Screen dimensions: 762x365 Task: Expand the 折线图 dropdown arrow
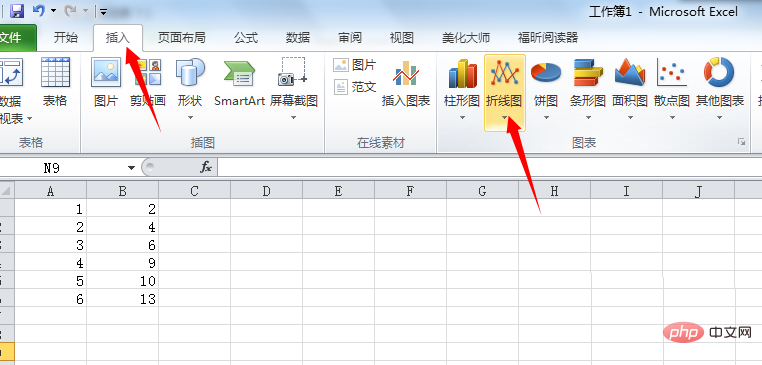tap(504, 118)
